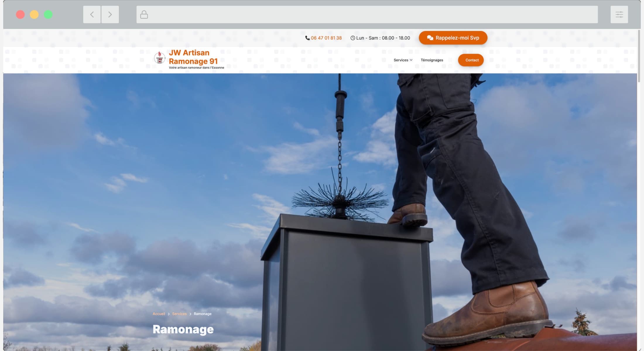The width and height of the screenshot is (644, 351).
Task: Click the browser back arrow button
Action: pyautogui.click(x=92, y=15)
